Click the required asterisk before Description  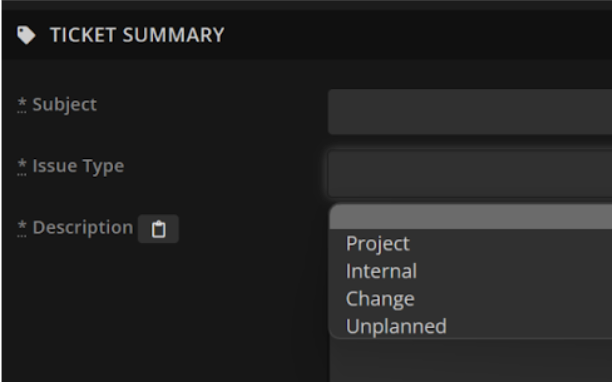click(22, 228)
